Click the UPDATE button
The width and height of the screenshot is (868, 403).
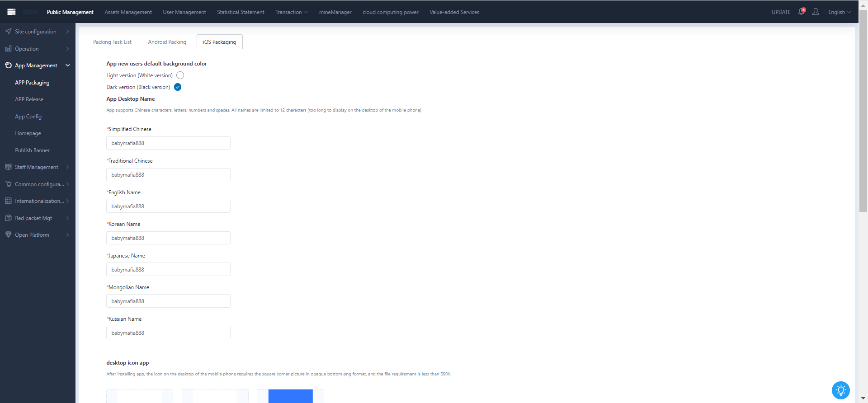781,12
